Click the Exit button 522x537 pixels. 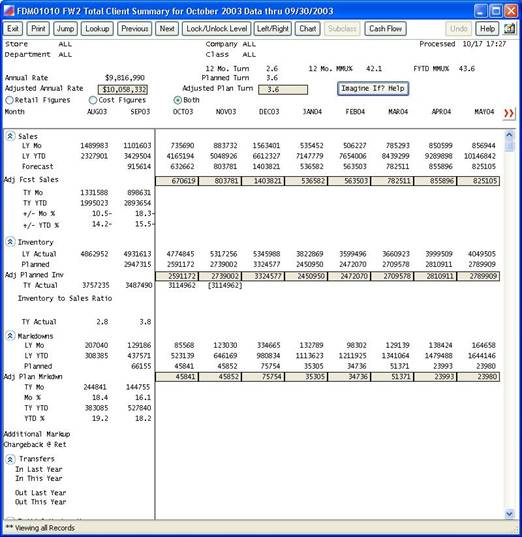click(13, 29)
